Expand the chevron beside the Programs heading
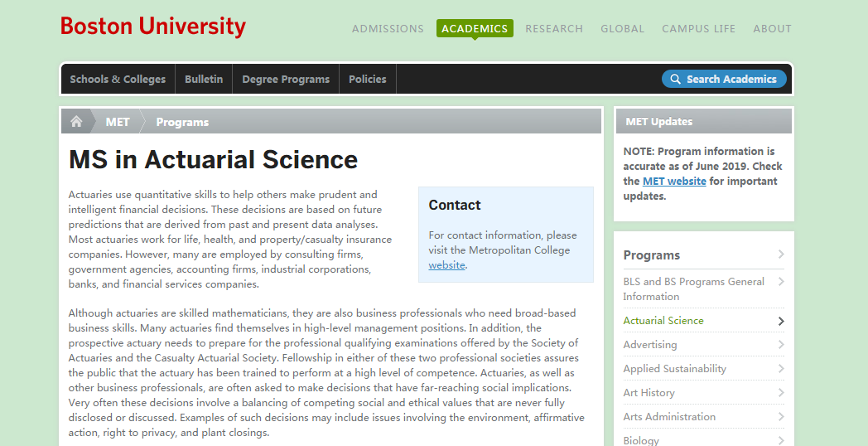 click(781, 255)
